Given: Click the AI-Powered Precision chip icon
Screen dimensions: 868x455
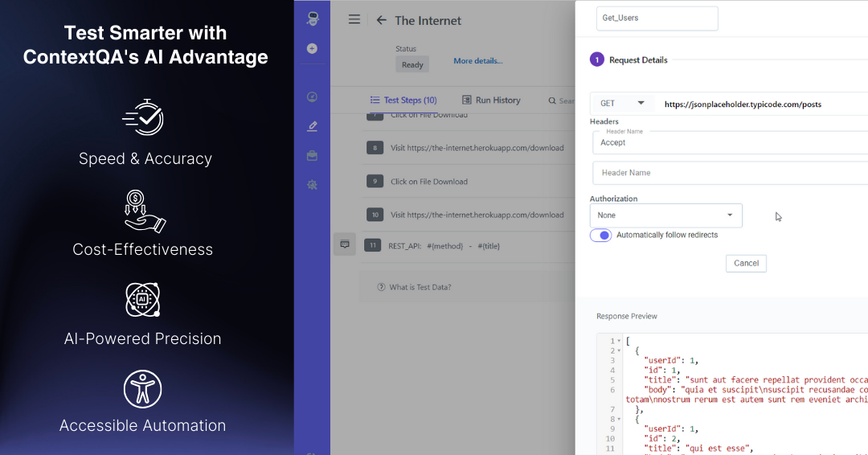Looking at the screenshot, I should [143, 300].
